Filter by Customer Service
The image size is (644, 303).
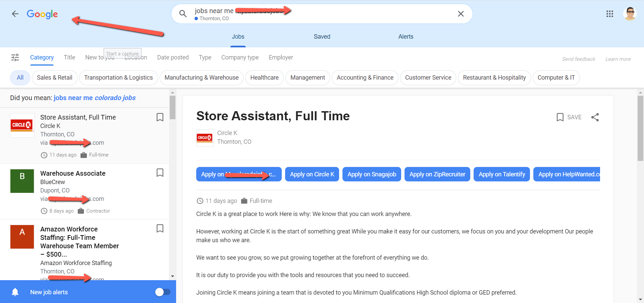click(428, 78)
